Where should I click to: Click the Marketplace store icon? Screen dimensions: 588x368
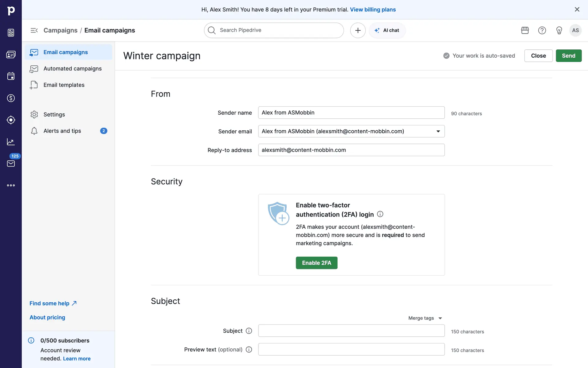[525, 30]
